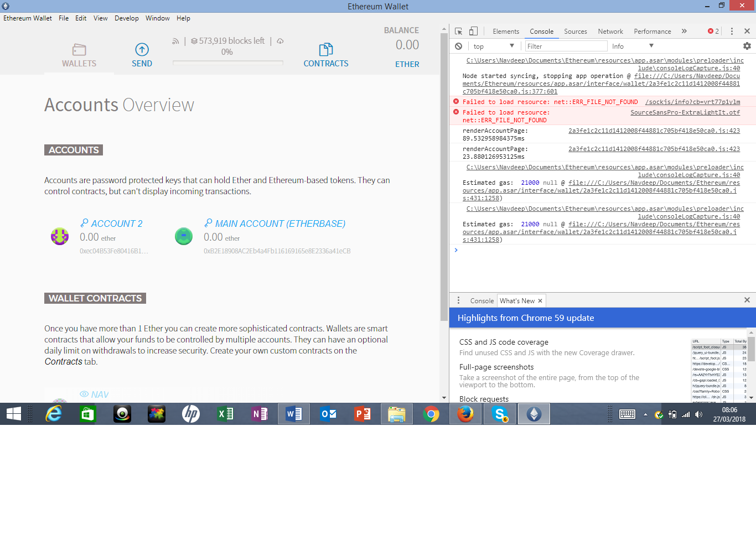Image resolution: width=756 pixels, height=535 pixels.
Task: Select the Send ether icon
Action: [142, 49]
